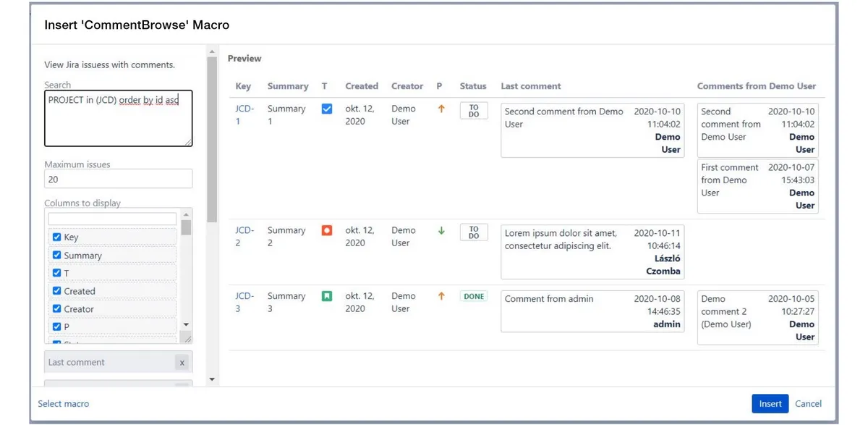Click the task type icon for JCD-1
Screen dimensions: 868x425
click(x=326, y=109)
